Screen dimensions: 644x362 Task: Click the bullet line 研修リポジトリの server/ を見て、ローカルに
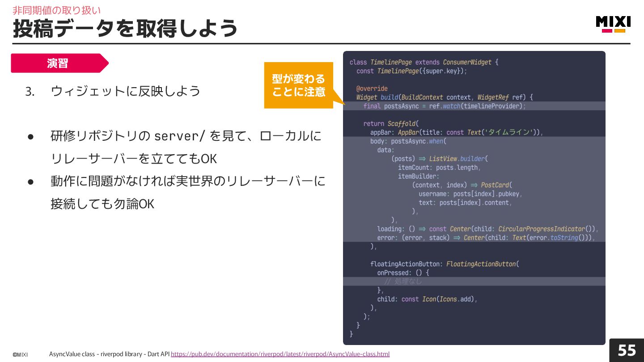tap(186, 136)
